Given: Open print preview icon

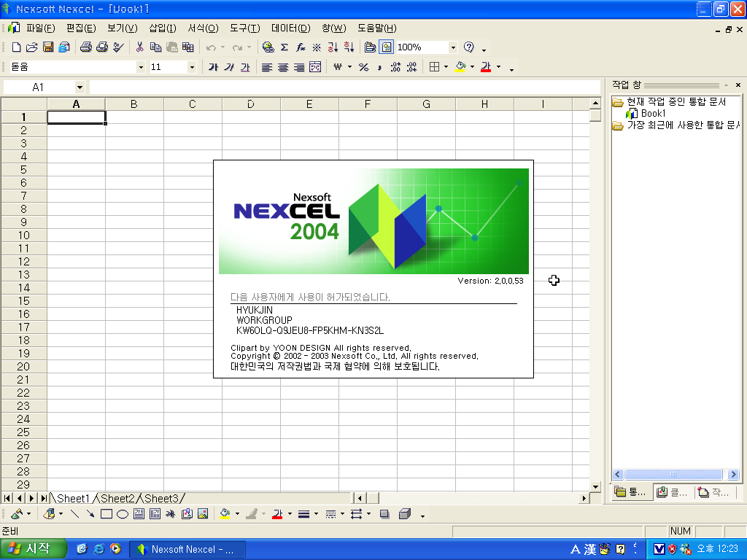Looking at the screenshot, I should [x=102, y=47].
